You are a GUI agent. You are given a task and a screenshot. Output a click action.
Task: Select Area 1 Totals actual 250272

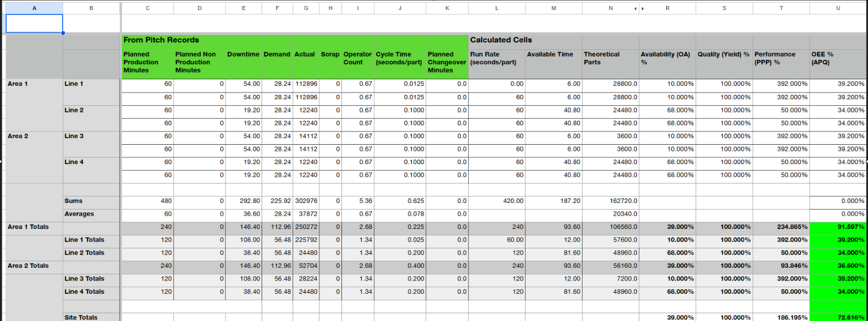tap(306, 227)
